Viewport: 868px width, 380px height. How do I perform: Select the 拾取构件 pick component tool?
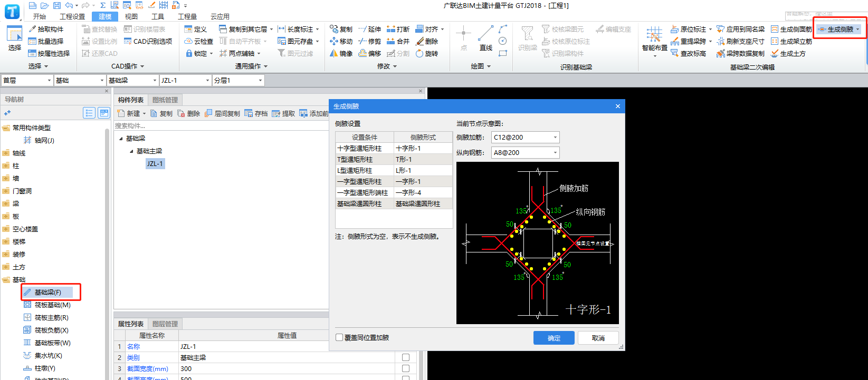[46, 29]
